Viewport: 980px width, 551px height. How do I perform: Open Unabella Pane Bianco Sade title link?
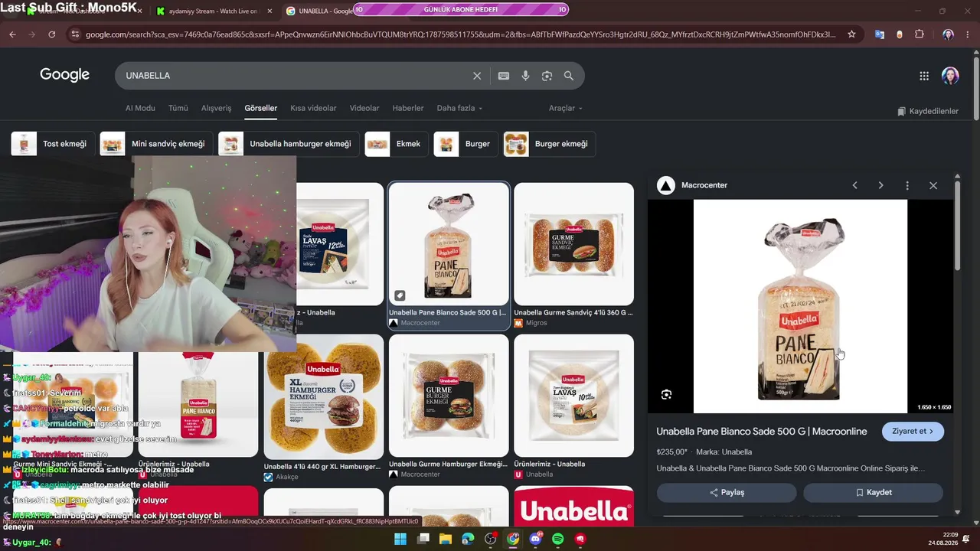(x=762, y=432)
